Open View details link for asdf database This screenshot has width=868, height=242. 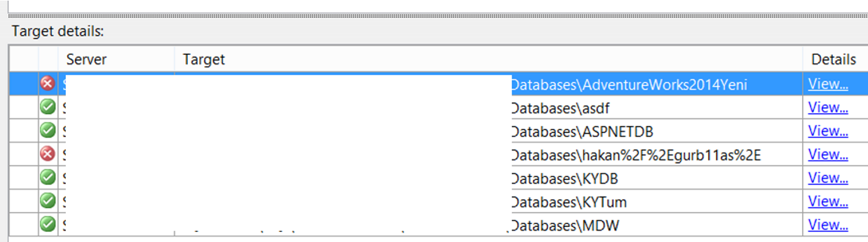828,108
